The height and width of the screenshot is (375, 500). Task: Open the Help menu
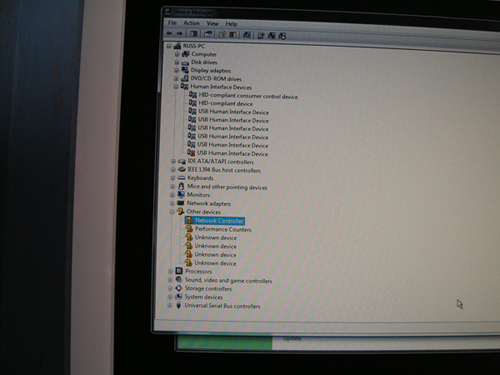(x=231, y=24)
